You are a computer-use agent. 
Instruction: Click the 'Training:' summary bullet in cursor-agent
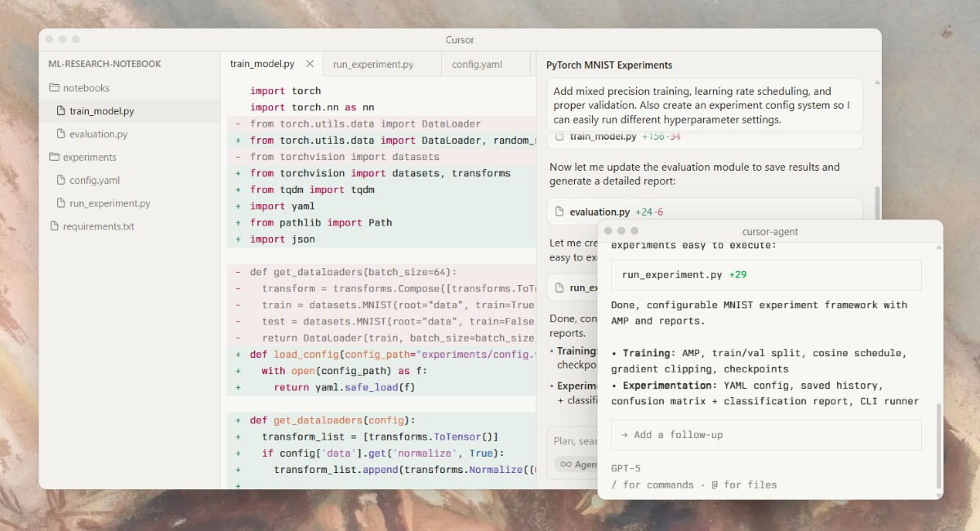(x=759, y=361)
